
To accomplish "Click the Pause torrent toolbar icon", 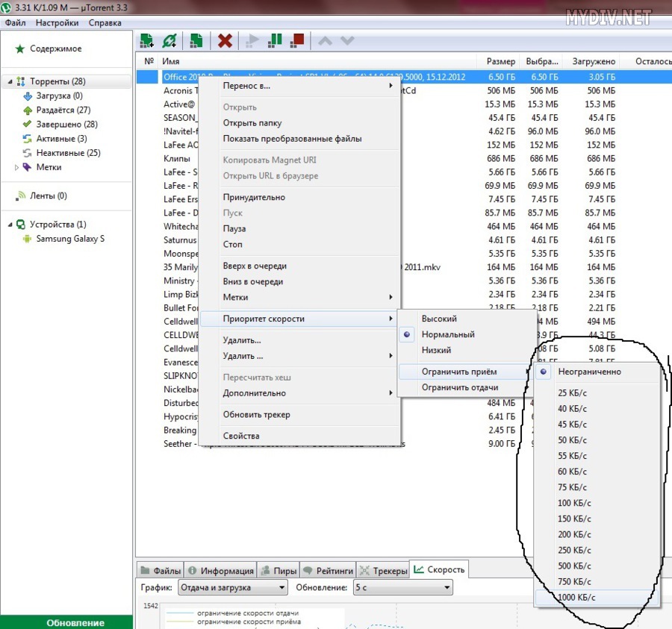I will pos(275,41).
